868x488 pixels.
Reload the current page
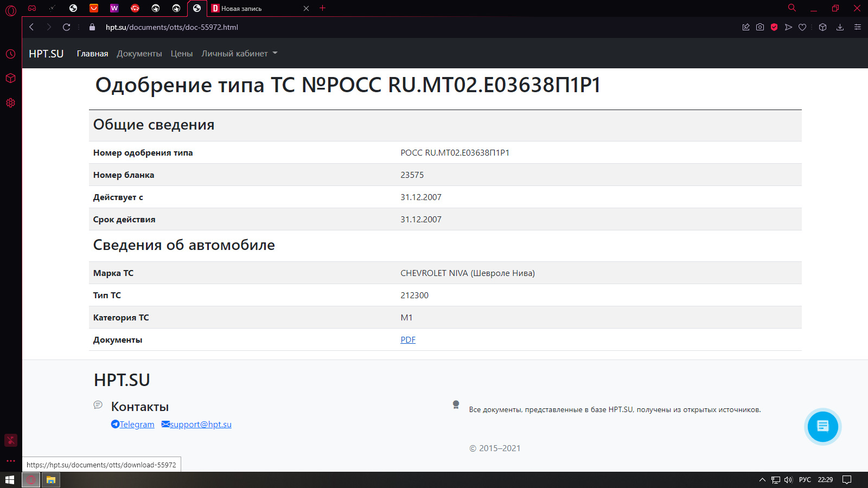tap(66, 27)
